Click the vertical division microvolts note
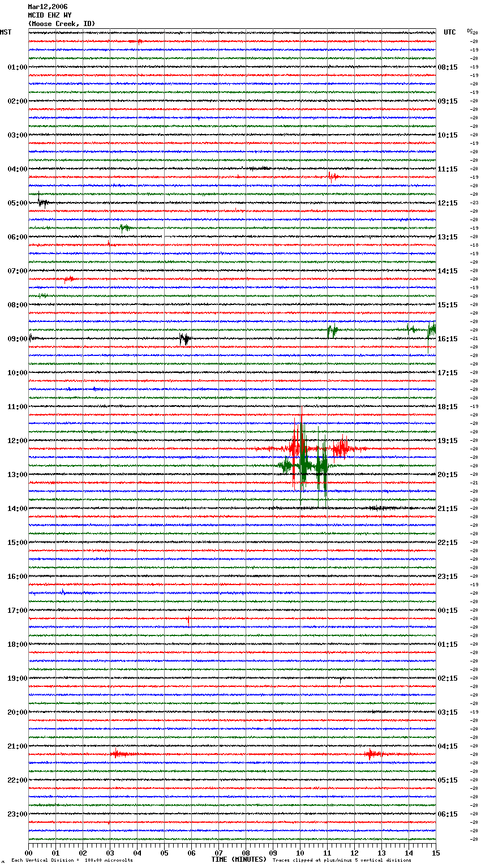The height and width of the screenshot is (868, 481). click(x=72, y=860)
